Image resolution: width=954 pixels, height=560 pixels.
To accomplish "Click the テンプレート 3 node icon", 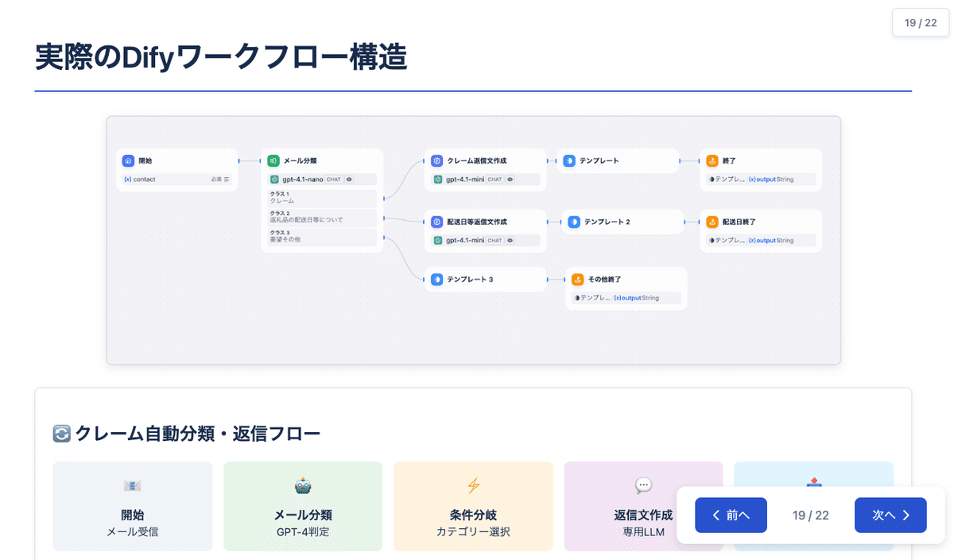I will 436,280.
